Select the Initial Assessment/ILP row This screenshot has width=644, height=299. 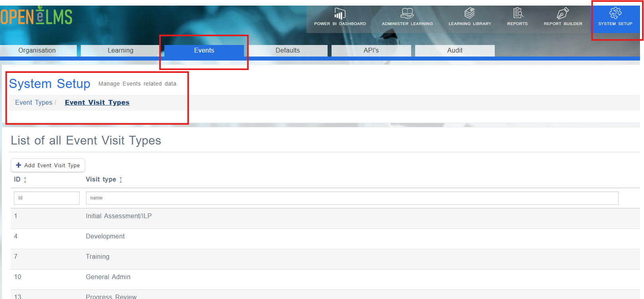pyautogui.click(x=325, y=218)
